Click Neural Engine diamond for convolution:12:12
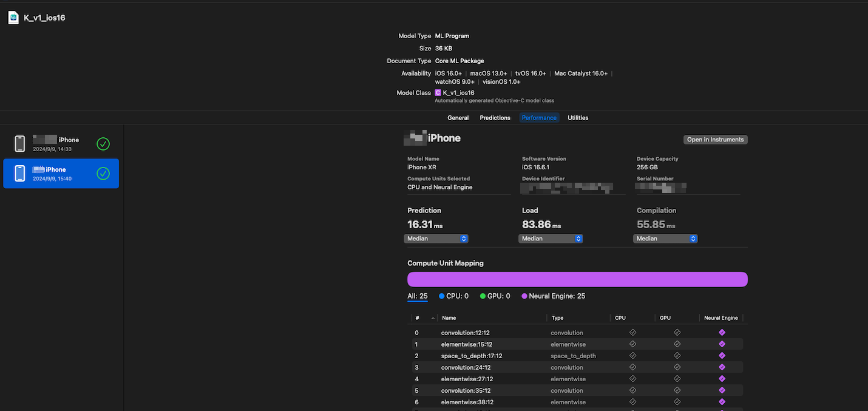Viewport: 868px width, 411px height. pos(722,333)
